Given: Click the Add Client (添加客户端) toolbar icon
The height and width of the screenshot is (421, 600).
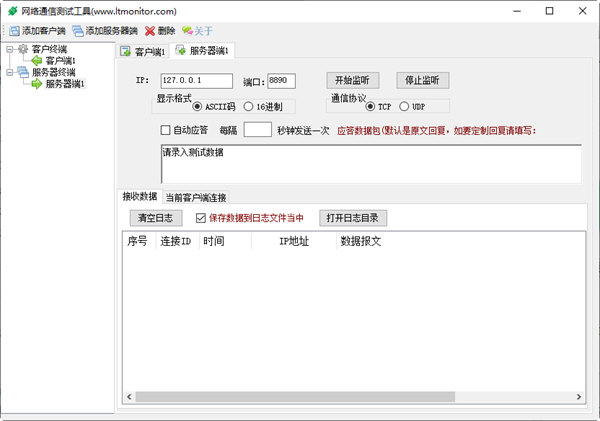Looking at the screenshot, I should [14, 31].
